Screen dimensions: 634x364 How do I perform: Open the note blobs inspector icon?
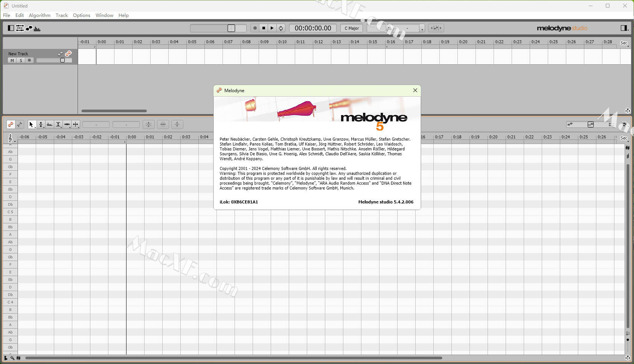point(29,28)
